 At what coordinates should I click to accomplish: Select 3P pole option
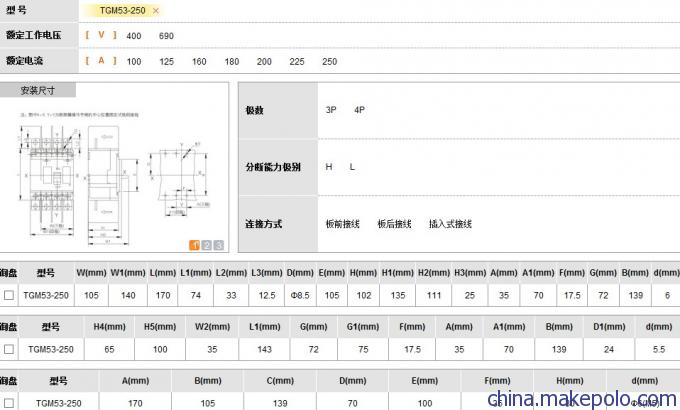click(331, 110)
